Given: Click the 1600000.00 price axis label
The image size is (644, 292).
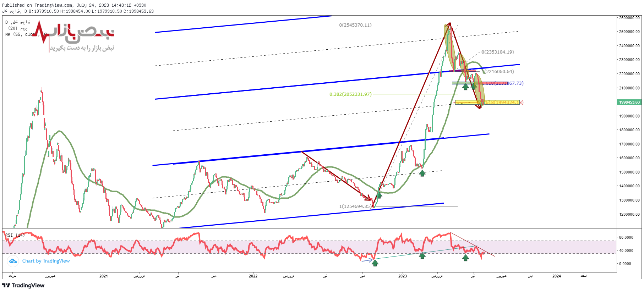Looking at the screenshot, I should [x=629, y=158].
